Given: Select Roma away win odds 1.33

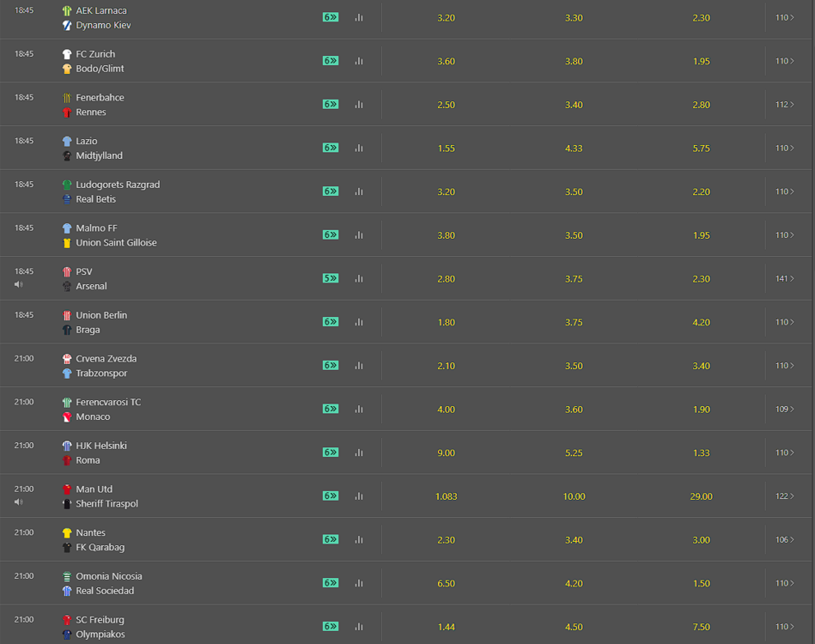Looking at the screenshot, I should (x=701, y=453).
